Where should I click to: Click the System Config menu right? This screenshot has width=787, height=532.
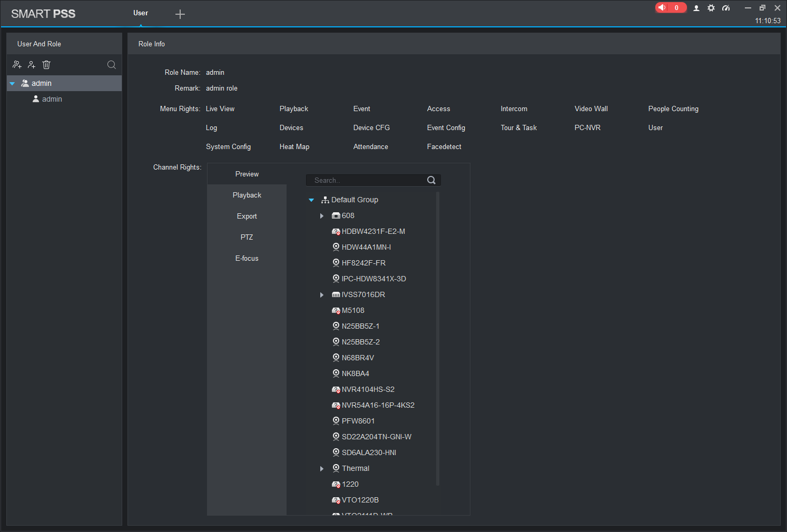(228, 147)
